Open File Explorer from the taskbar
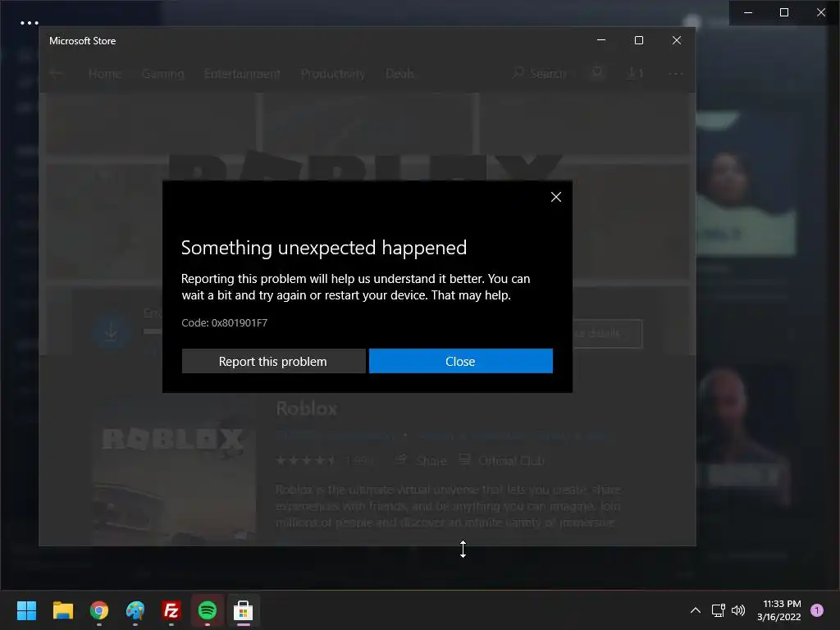Screen dimensions: 840x630 pos(62,610)
